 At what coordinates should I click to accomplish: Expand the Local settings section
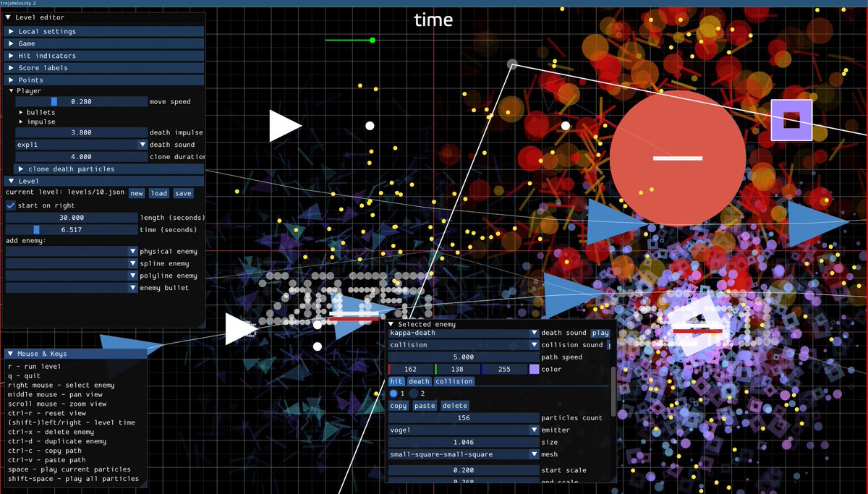coord(105,31)
